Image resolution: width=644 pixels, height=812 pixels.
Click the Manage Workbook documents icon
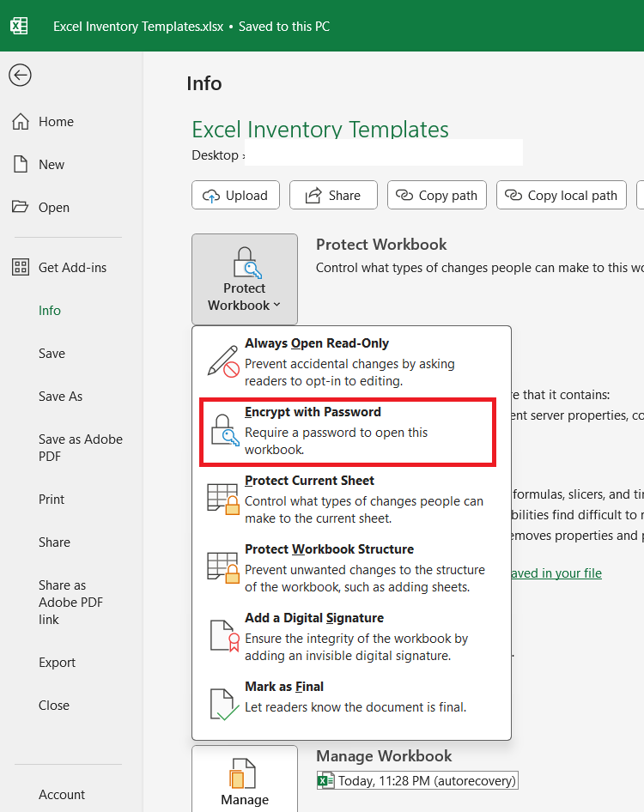(242, 773)
